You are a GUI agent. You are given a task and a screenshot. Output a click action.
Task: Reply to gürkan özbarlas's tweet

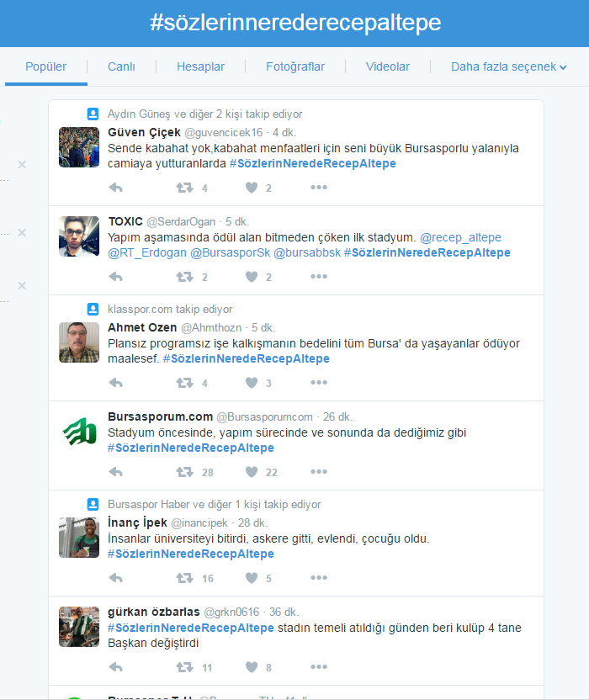click(x=115, y=667)
